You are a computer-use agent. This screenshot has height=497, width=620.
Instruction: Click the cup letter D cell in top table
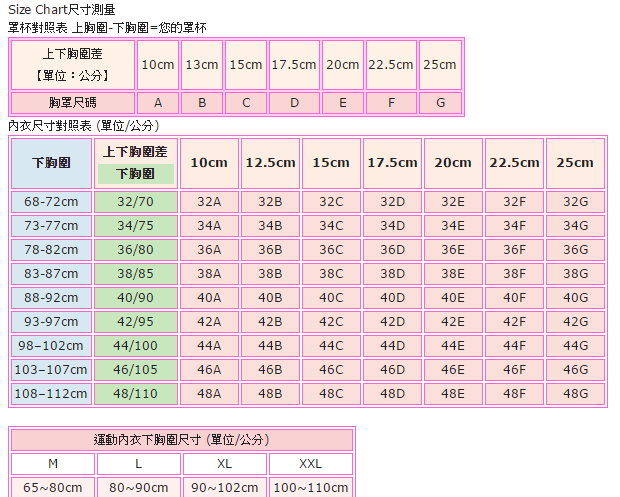click(x=293, y=103)
